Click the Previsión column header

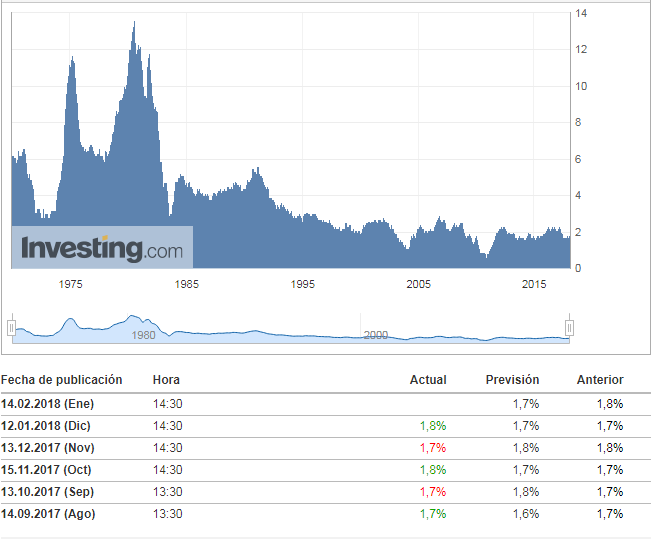tap(512, 380)
